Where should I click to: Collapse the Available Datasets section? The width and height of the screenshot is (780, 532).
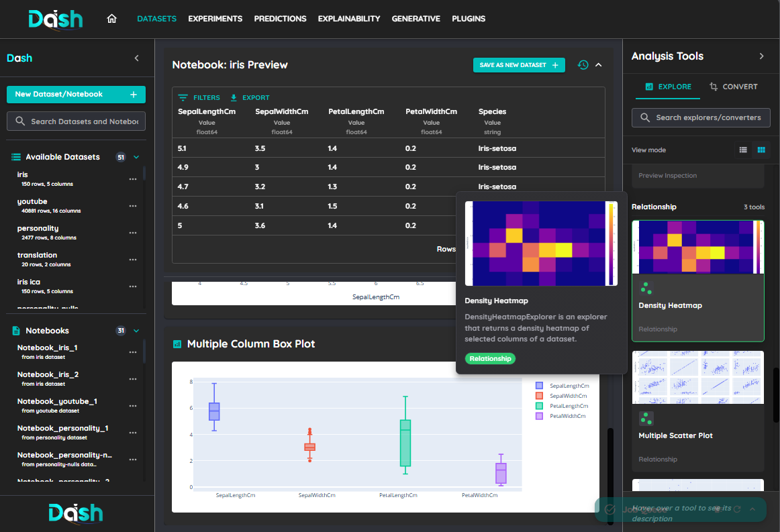click(x=136, y=156)
